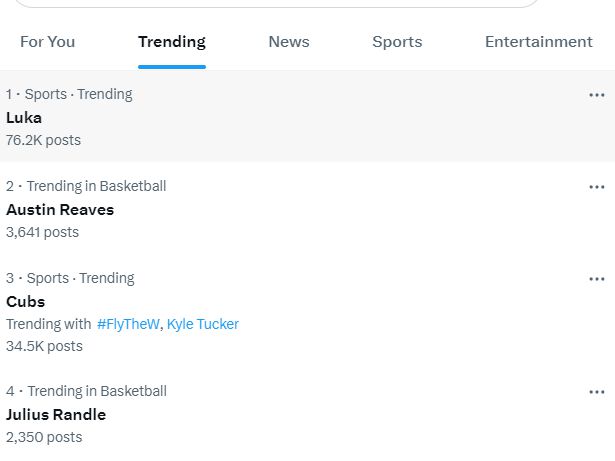Open the Austin Reaves trending topic
615x461 pixels.
coord(60,210)
